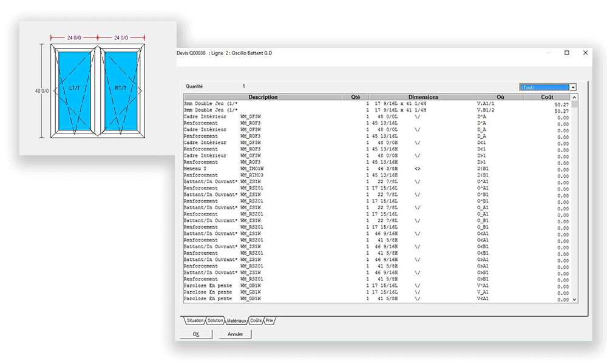
Task: Switch to the Situation tab
Action: [x=195, y=320]
